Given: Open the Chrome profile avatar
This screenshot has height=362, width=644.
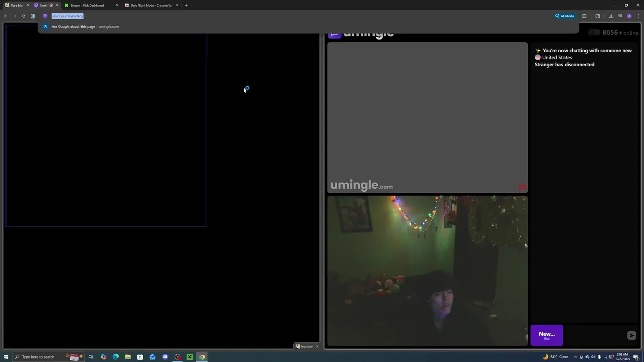Looking at the screenshot, I should coord(629,16).
